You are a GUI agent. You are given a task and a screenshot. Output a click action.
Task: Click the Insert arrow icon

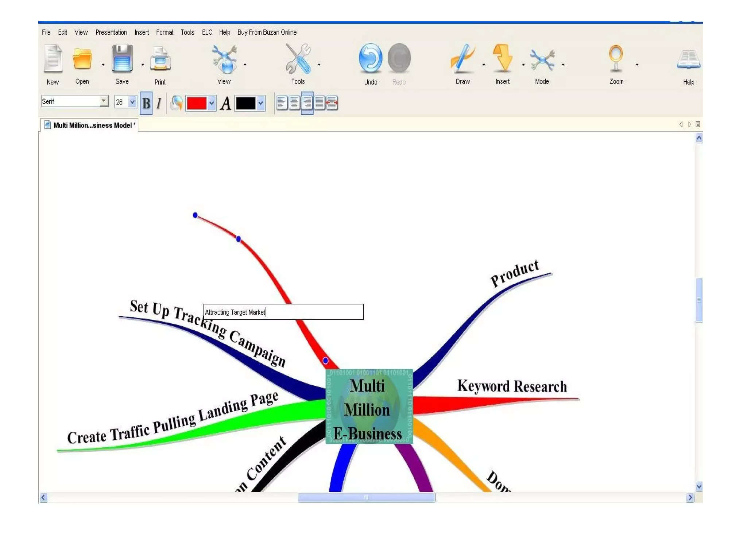click(502, 58)
